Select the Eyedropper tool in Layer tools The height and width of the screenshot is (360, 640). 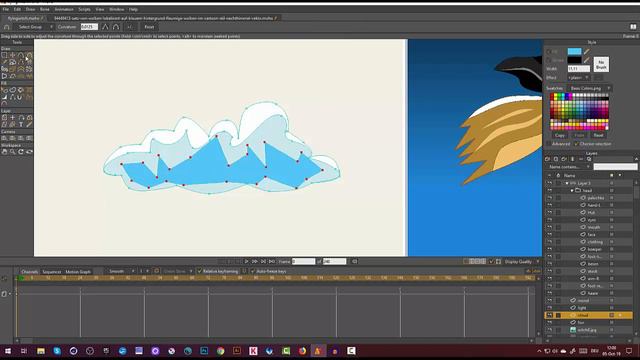click(29, 125)
